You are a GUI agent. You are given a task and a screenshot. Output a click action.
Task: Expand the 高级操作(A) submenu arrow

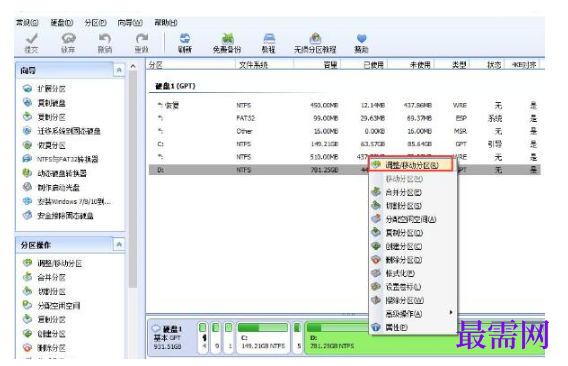click(x=451, y=312)
